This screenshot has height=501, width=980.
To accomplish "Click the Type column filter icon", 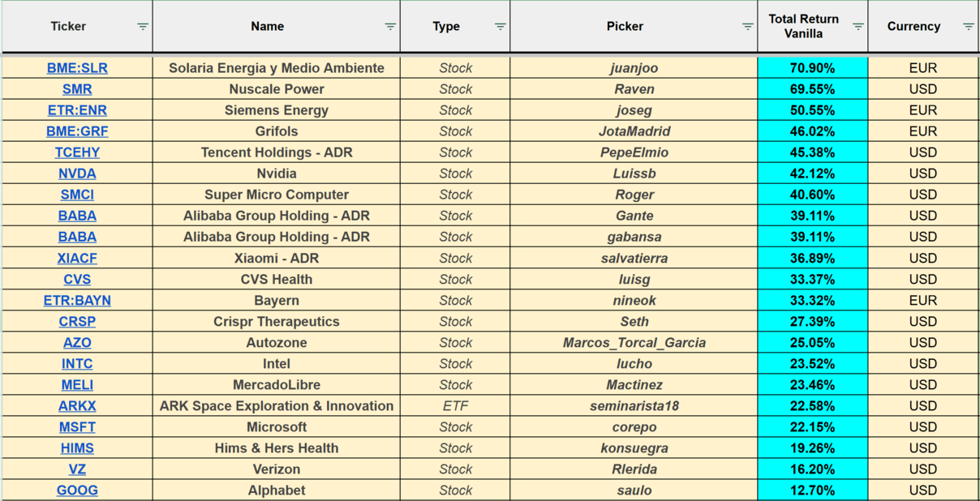I will (x=501, y=27).
